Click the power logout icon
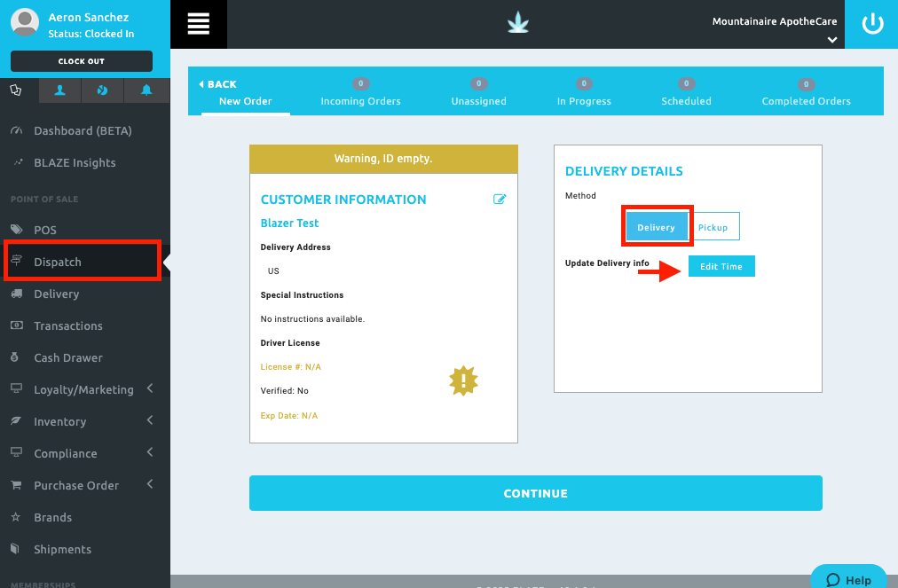 pos(872,23)
